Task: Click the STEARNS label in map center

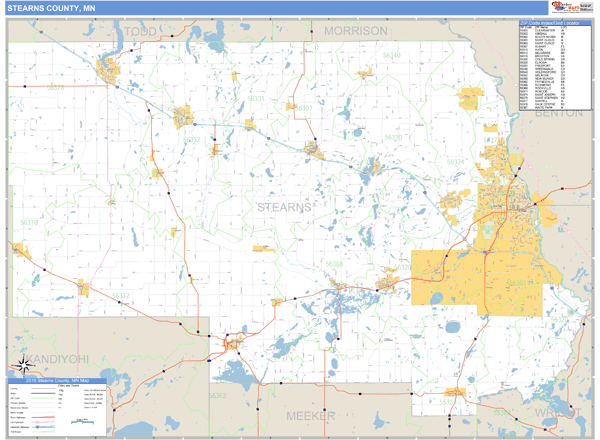Action: coord(285,207)
